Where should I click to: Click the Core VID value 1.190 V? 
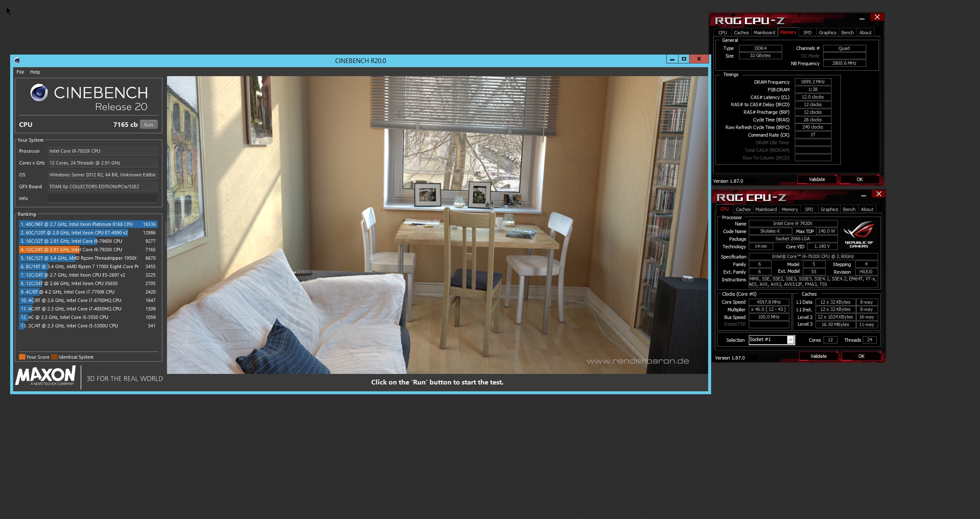pyautogui.click(x=822, y=247)
